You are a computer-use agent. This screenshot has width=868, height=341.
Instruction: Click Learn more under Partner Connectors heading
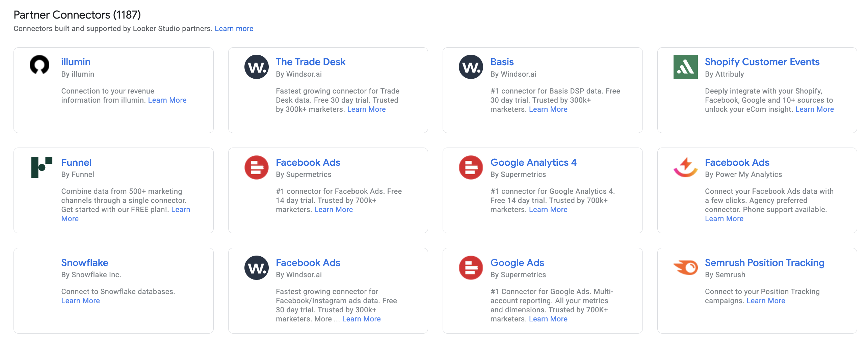234,29
